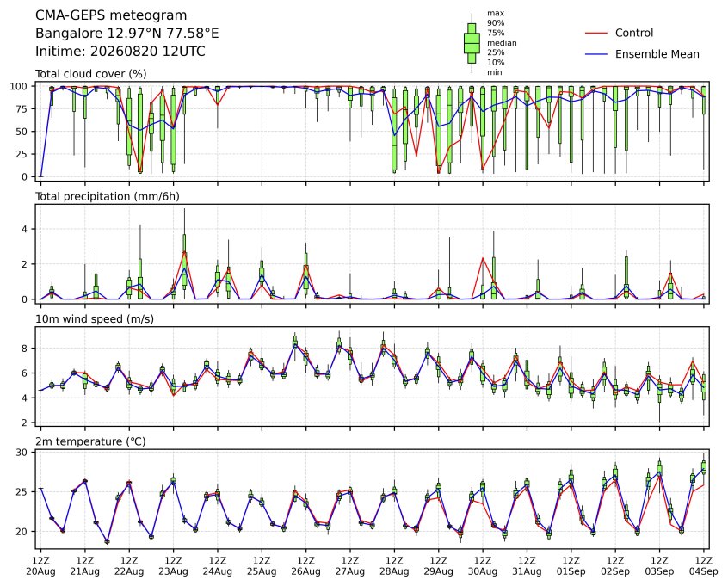Click the median label in legend

click(x=502, y=43)
